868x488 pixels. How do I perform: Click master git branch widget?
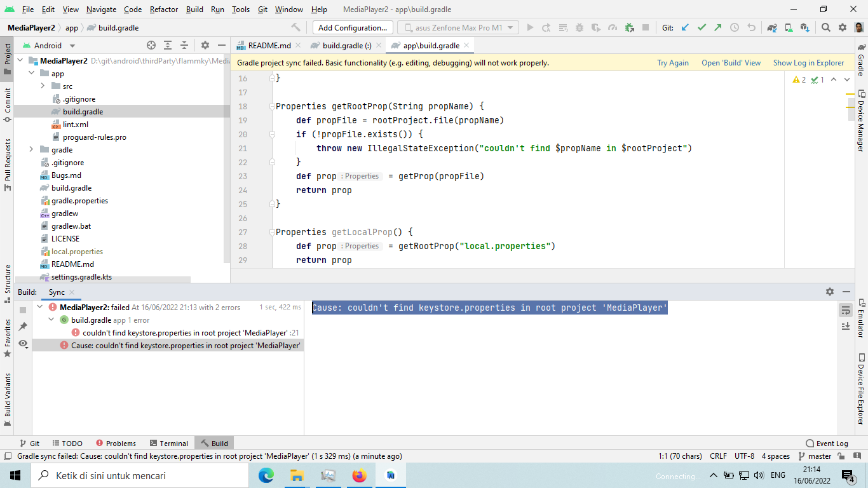815,456
